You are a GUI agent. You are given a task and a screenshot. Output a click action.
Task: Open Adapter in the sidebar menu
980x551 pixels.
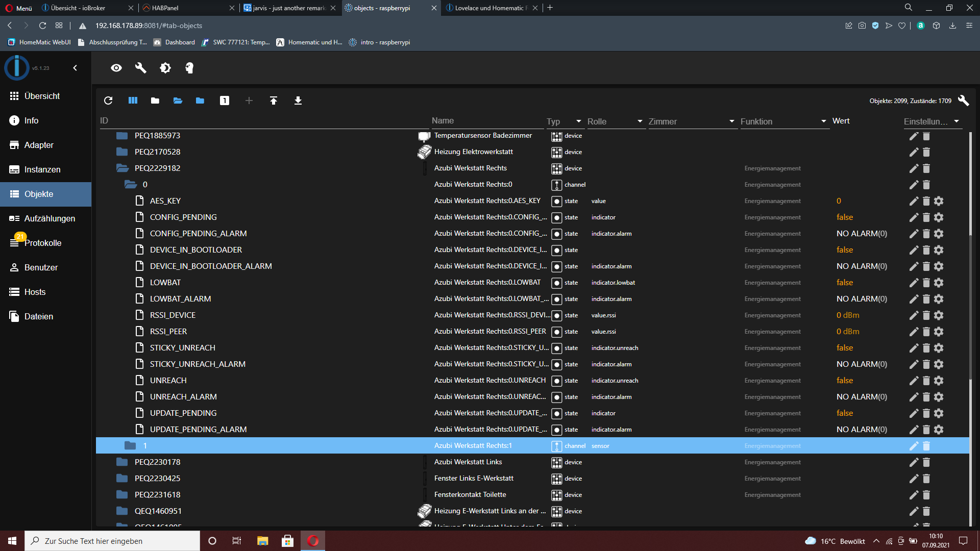pos(39,145)
